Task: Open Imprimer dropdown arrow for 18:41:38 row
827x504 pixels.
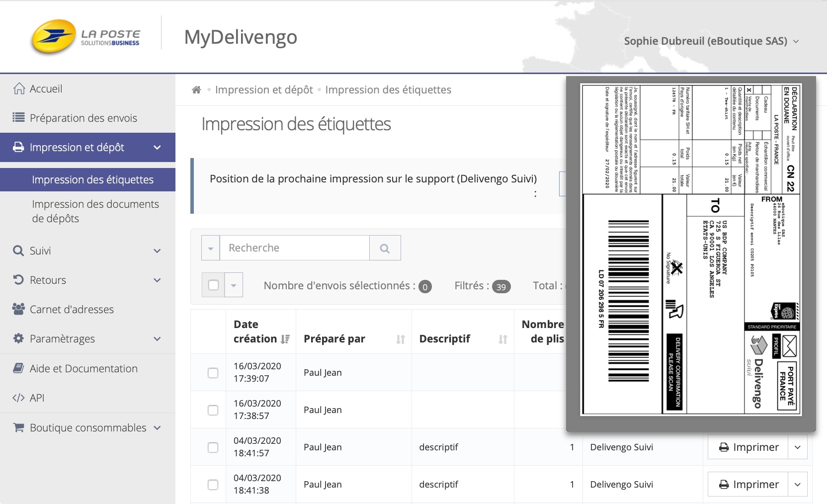Action: [x=798, y=485]
